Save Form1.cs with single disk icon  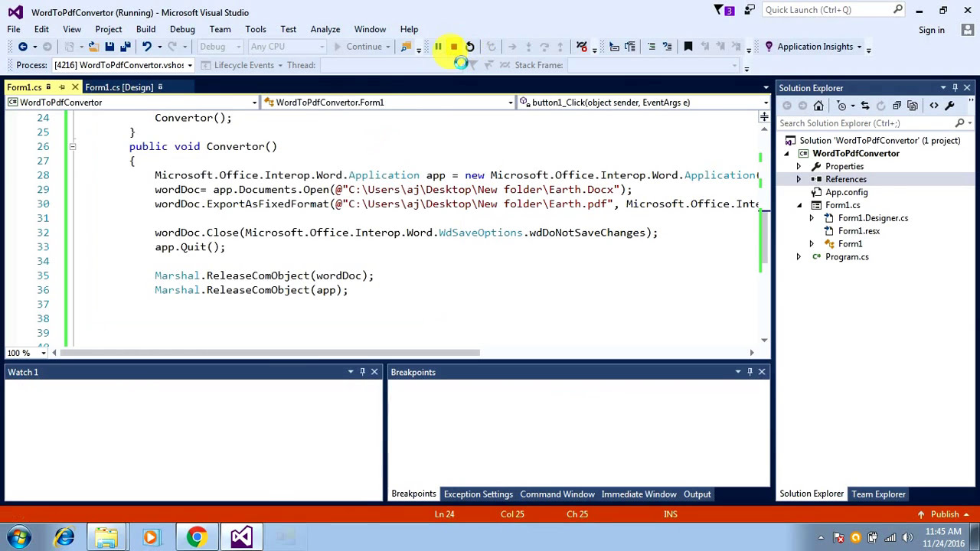point(109,47)
